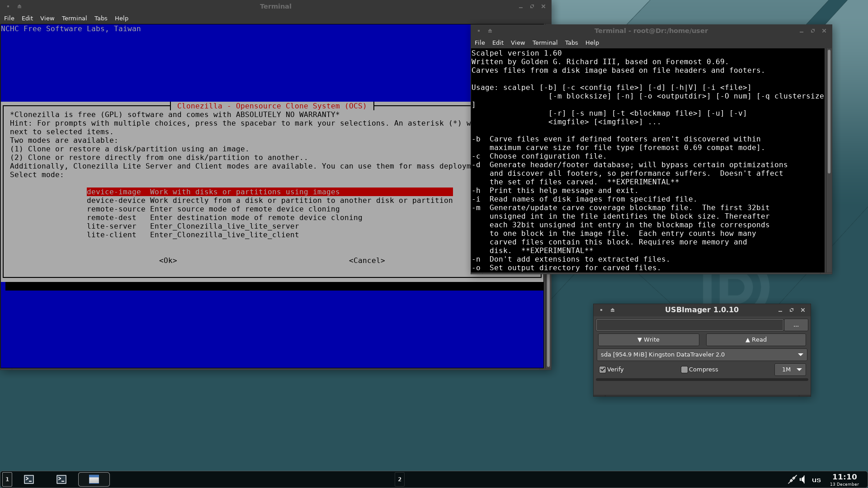
Task: Click the image file path input field
Action: [x=689, y=325]
